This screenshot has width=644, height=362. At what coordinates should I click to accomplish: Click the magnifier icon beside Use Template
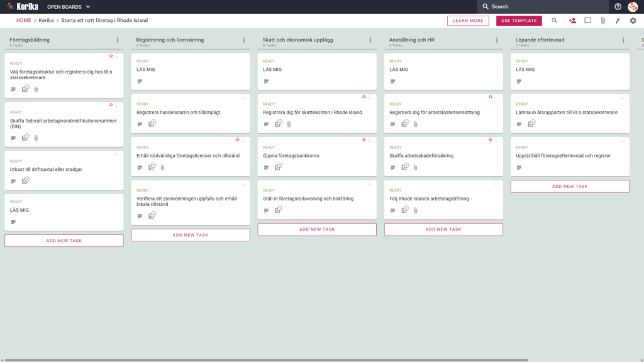(555, 21)
